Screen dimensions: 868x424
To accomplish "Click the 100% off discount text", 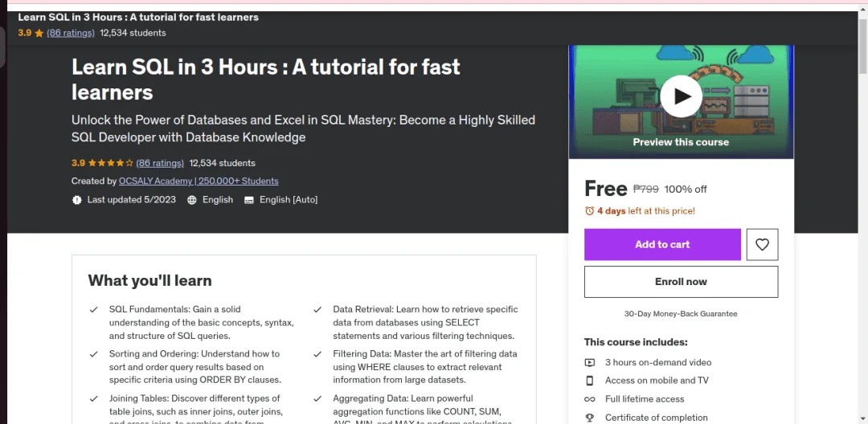I will tap(686, 189).
